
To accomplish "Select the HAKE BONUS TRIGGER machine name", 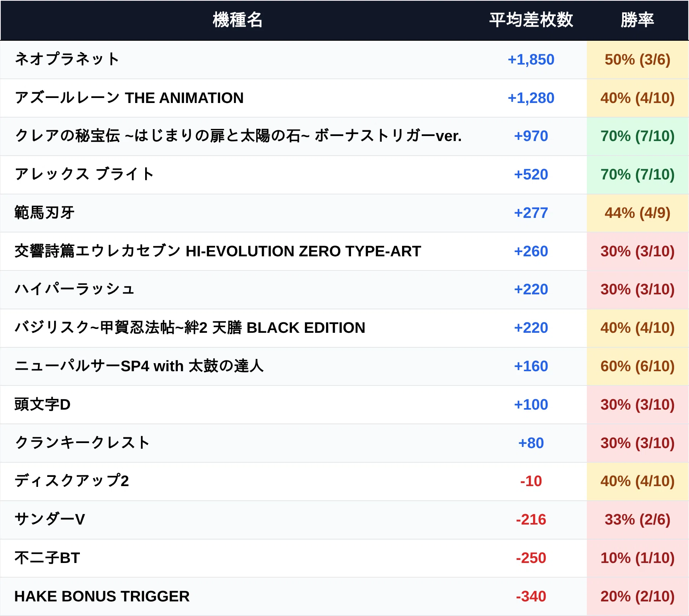I will pyautogui.click(x=102, y=596).
